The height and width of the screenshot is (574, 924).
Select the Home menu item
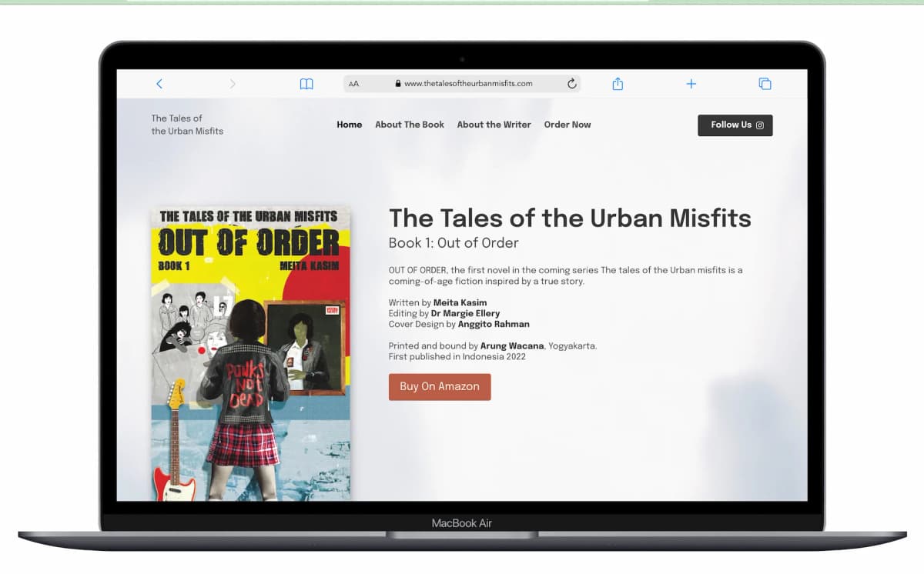click(350, 125)
